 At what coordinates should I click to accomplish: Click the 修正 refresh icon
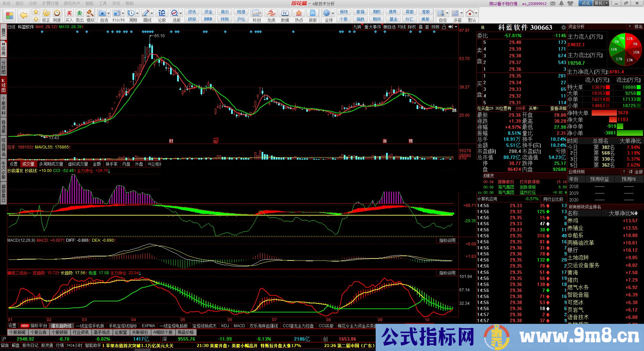click(x=46, y=13)
